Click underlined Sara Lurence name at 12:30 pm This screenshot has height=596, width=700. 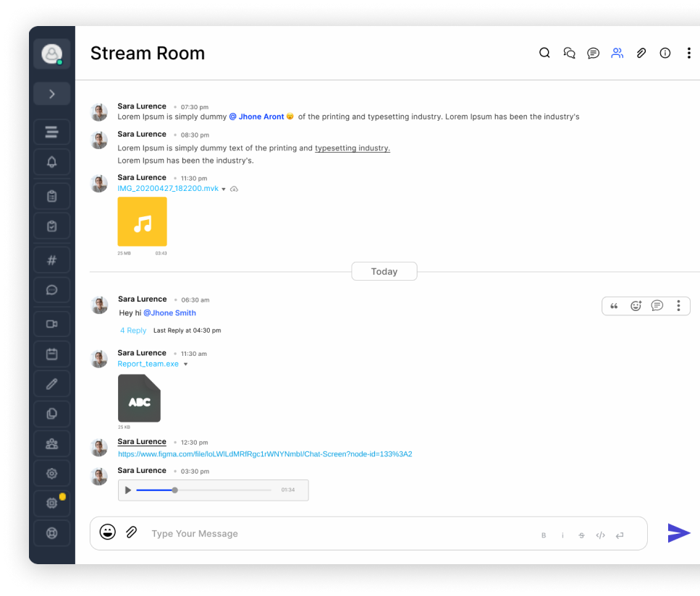tap(141, 442)
